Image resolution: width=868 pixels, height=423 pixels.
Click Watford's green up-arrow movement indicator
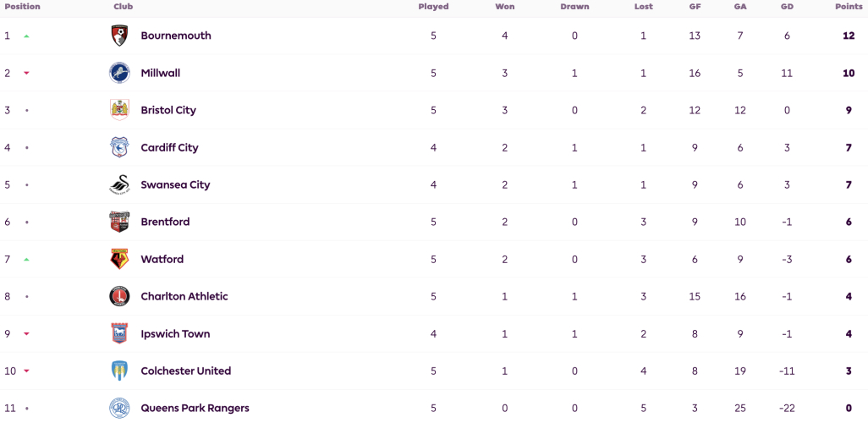26,260
